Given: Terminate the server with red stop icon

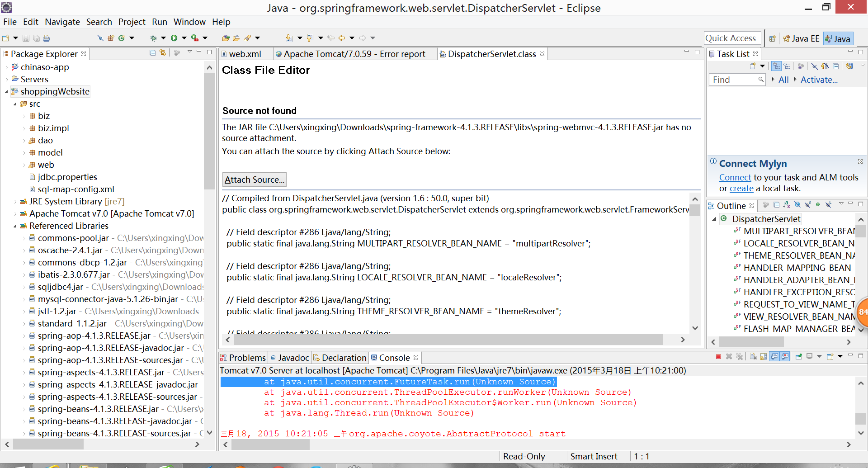Looking at the screenshot, I should click(718, 357).
